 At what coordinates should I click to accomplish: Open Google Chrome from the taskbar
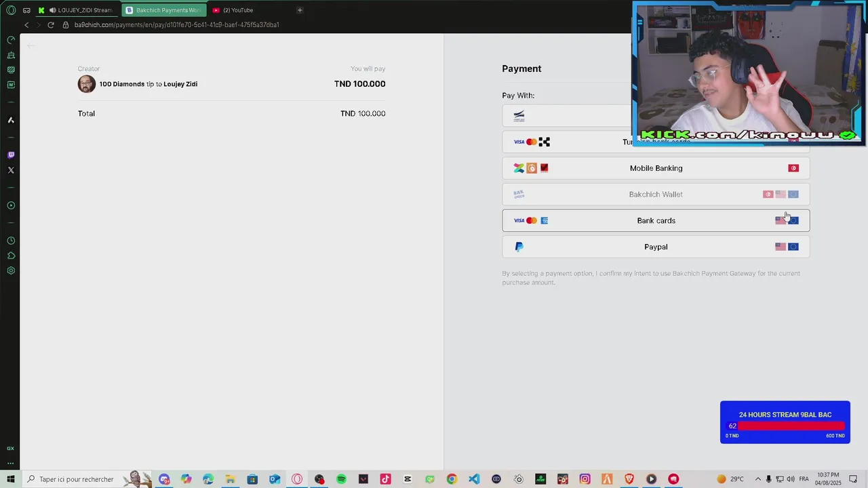[452, 479]
